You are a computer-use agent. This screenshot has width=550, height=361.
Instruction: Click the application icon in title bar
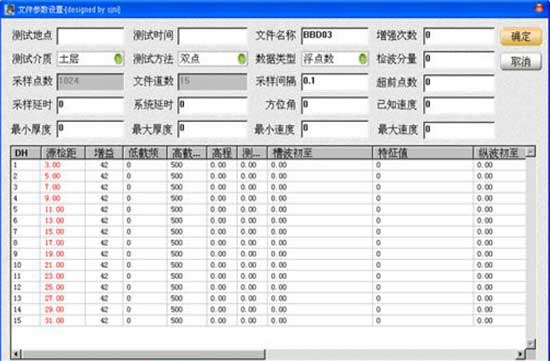coord(9,9)
